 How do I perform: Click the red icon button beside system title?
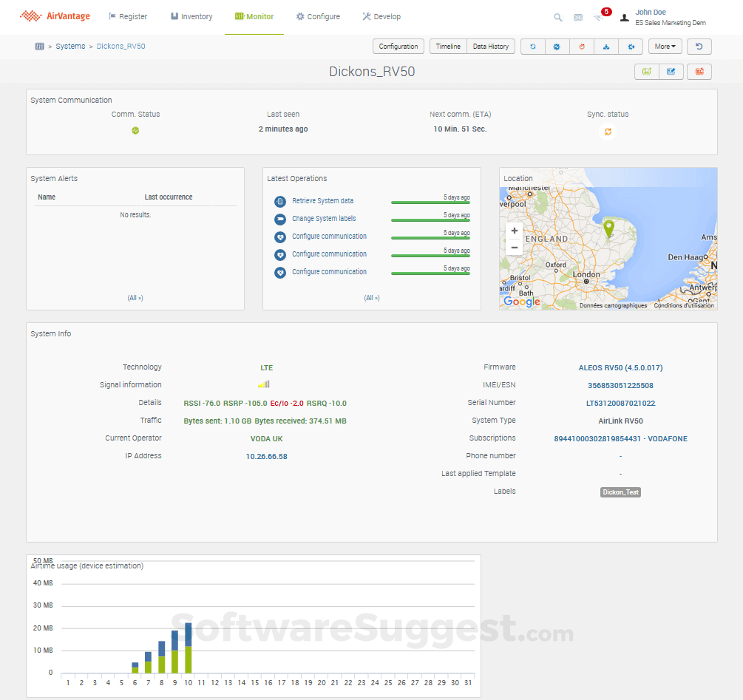tap(699, 72)
